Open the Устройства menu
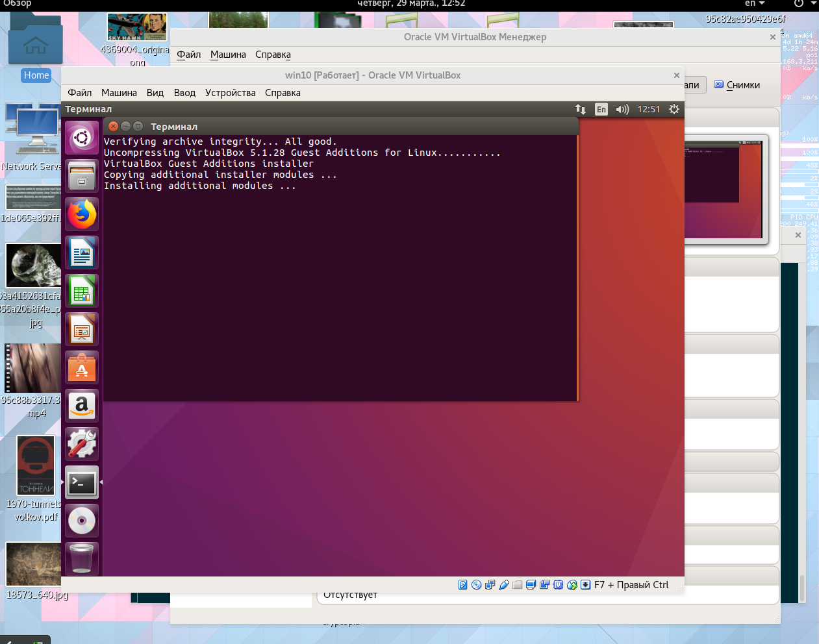The image size is (819, 644). [x=231, y=93]
